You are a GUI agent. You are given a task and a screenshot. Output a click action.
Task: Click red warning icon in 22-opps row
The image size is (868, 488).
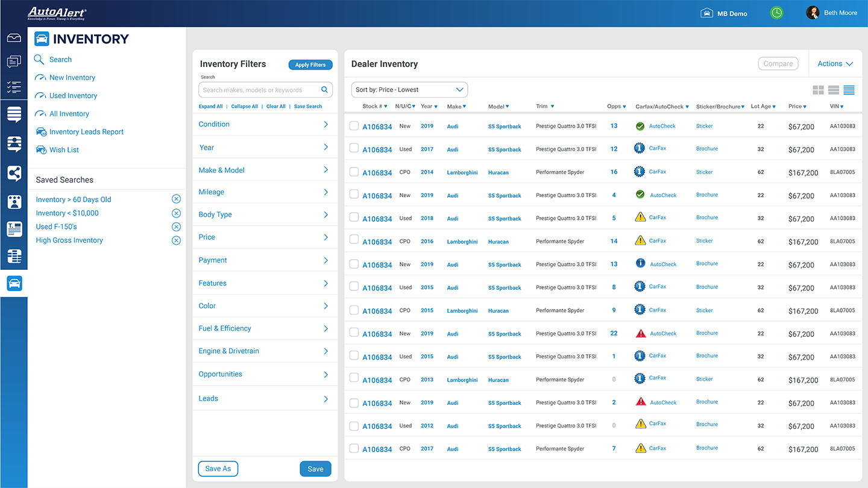coord(641,333)
